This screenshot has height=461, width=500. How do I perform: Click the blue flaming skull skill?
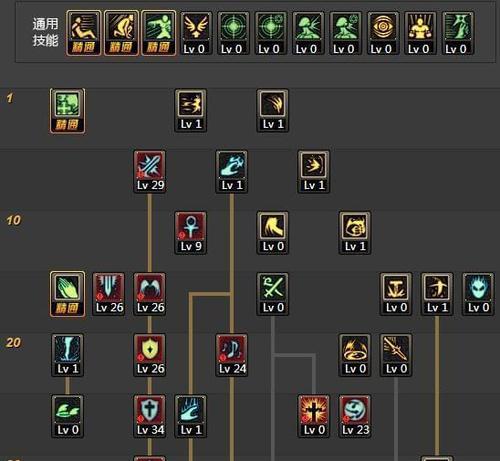[x=478, y=294]
